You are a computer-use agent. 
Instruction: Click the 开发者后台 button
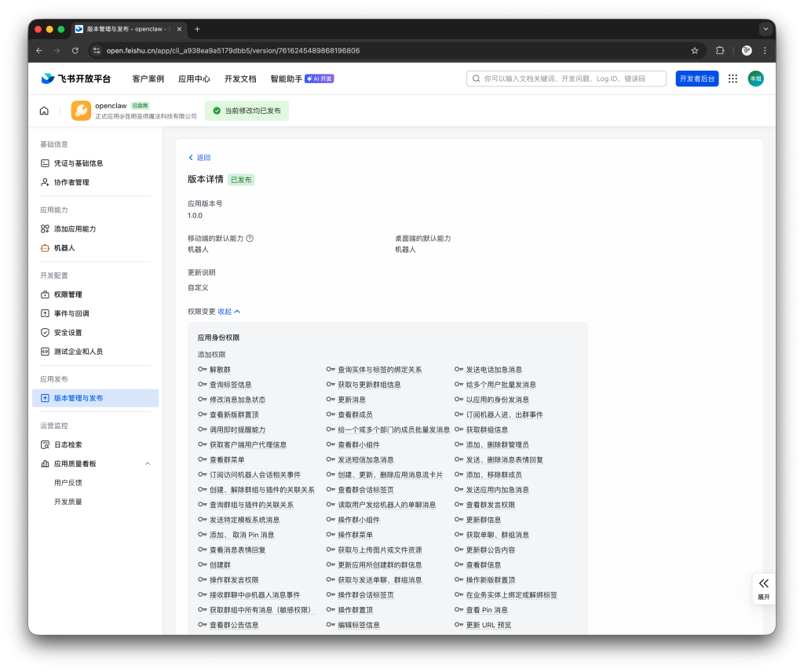click(x=696, y=79)
